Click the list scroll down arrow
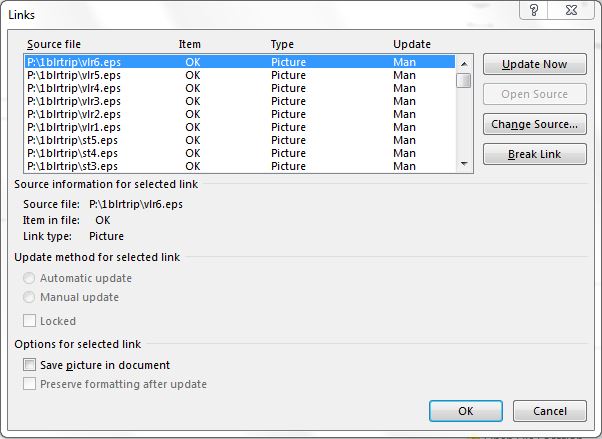 pos(464,164)
